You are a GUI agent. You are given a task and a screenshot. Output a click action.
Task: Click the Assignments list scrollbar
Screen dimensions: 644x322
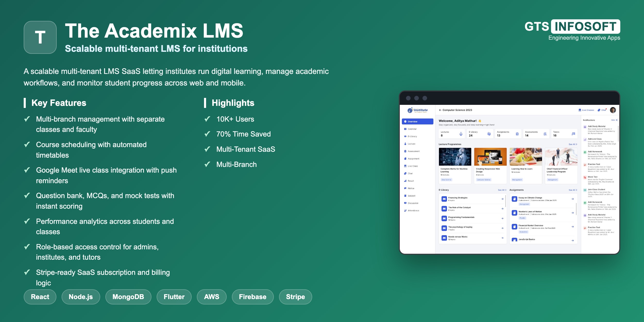(576, 209)
